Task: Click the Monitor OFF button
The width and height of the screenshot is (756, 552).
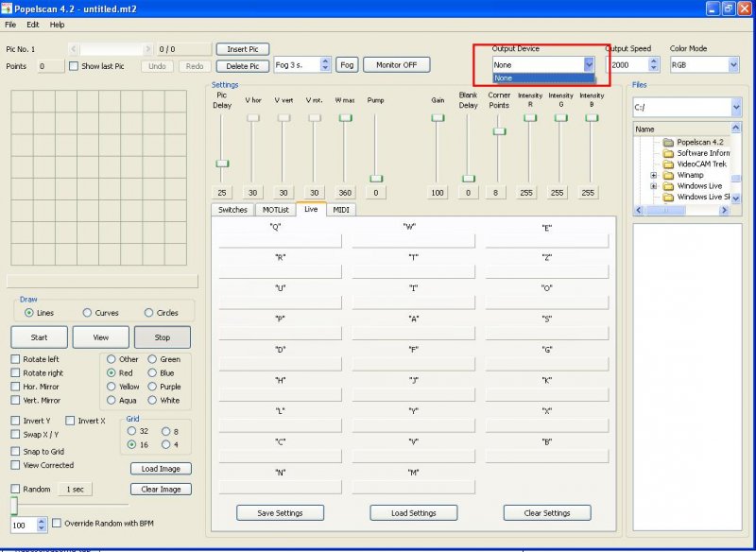Action: tap(396, 64)
